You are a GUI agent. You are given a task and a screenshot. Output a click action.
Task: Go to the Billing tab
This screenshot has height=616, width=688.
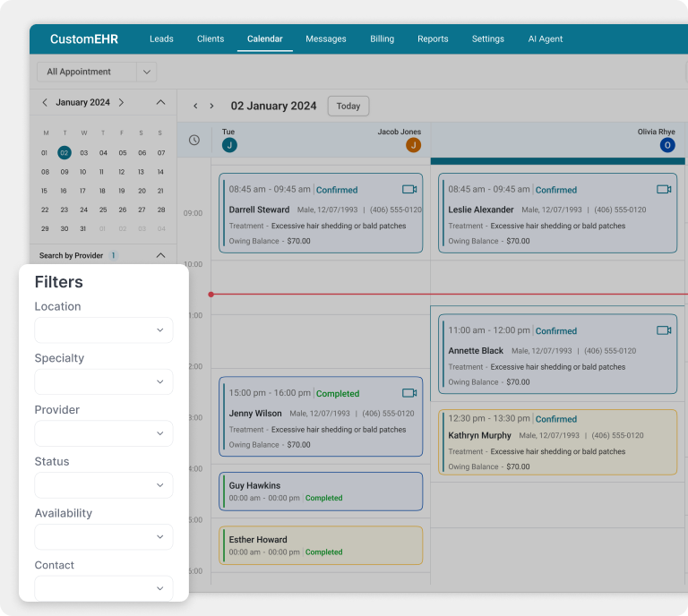click(x=383, y=39)
